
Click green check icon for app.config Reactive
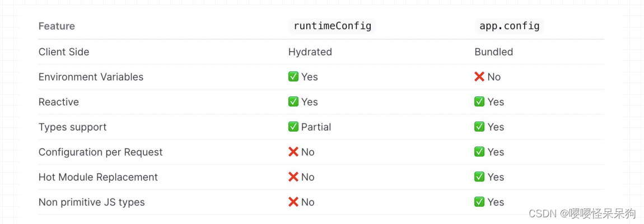479,102
